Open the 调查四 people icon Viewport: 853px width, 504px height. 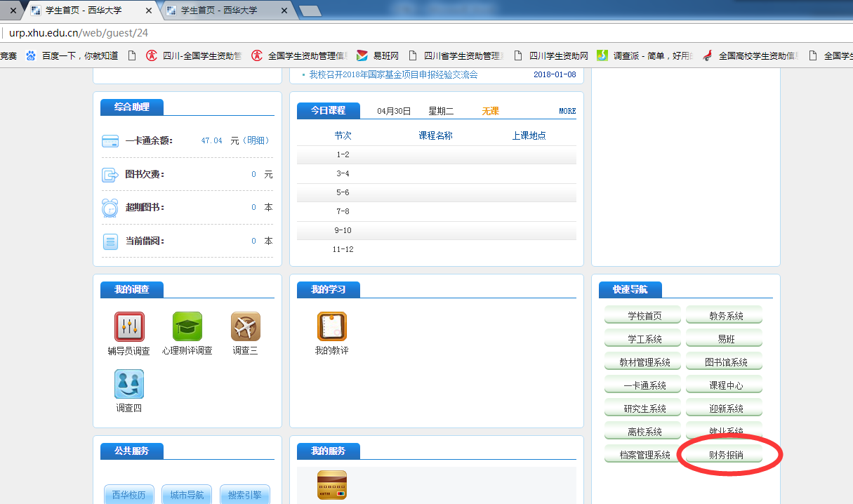click(129, 384)
